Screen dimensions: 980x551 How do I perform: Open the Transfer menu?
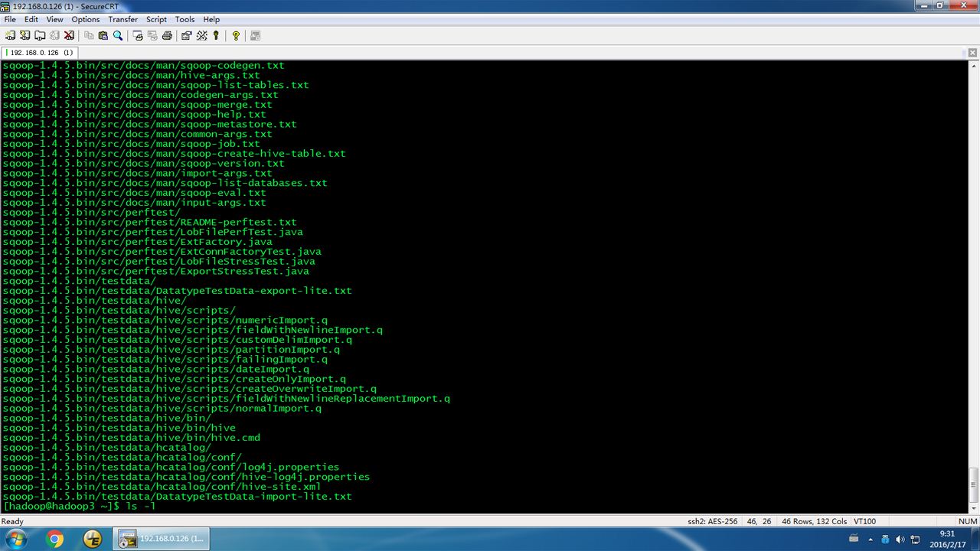123,19
